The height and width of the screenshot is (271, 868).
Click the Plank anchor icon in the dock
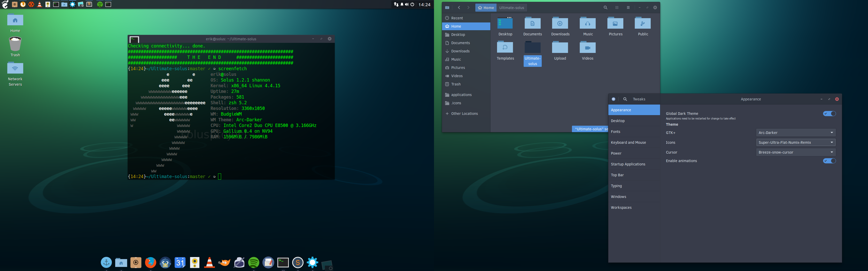coord(106,262)
